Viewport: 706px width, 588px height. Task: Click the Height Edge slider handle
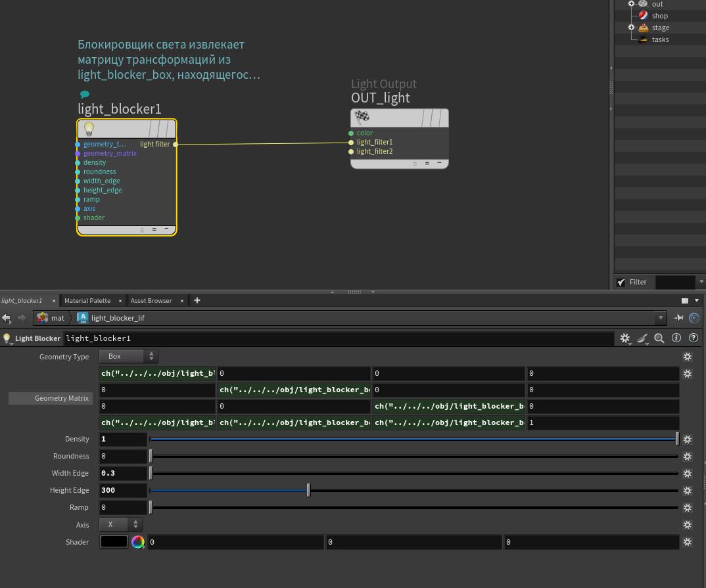308,490
